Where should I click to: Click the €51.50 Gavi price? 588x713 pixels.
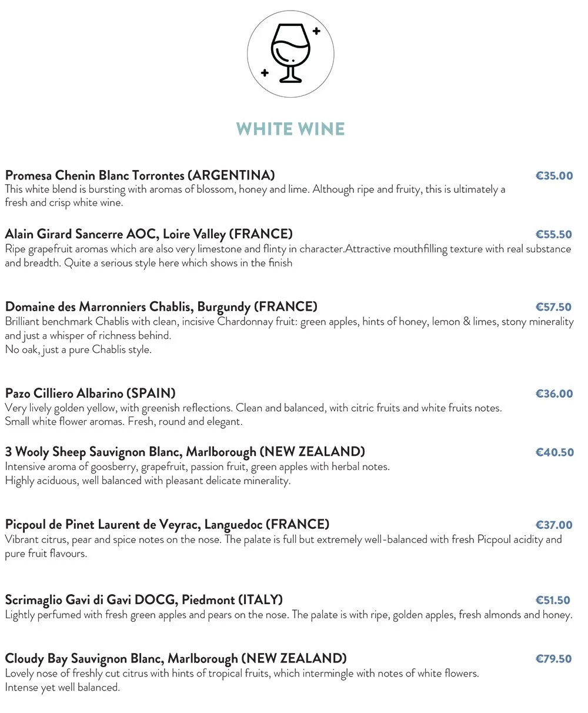pyautogui.click(x=553, y=600)
